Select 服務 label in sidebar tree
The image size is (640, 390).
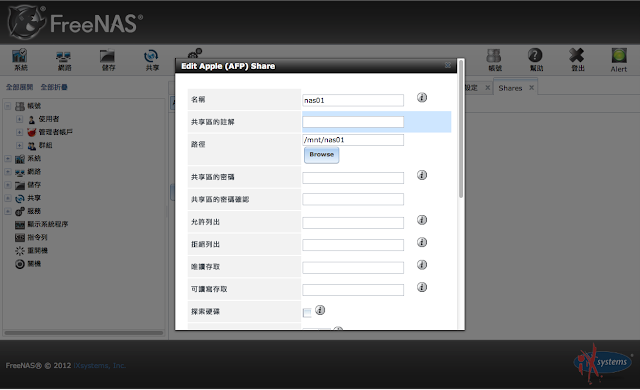(x=34, y=211)
